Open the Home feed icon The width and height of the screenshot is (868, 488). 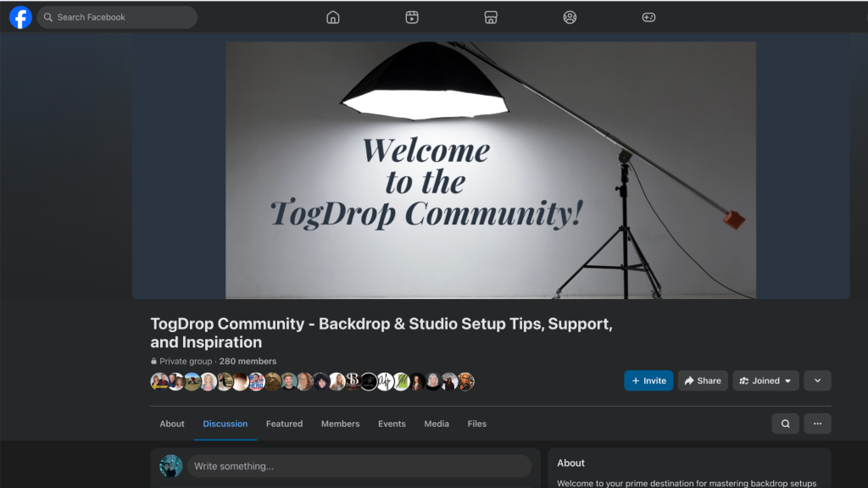coord(332,17)
